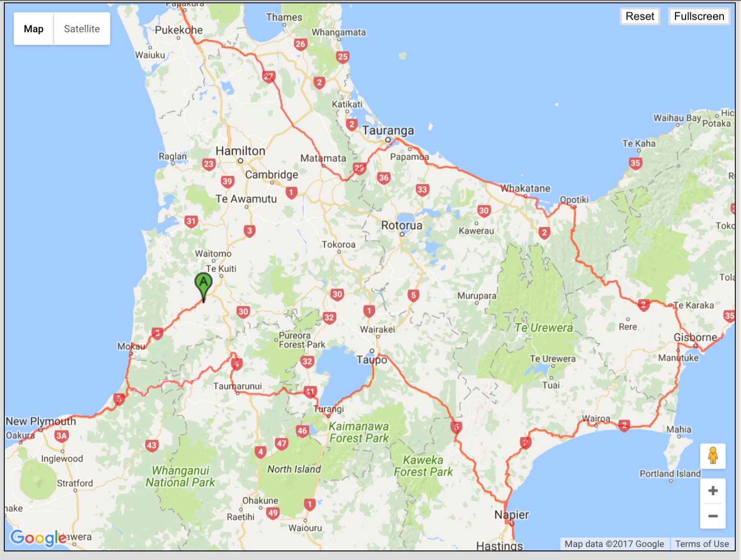Click the Hamilton city label

[x=240, y=151]
